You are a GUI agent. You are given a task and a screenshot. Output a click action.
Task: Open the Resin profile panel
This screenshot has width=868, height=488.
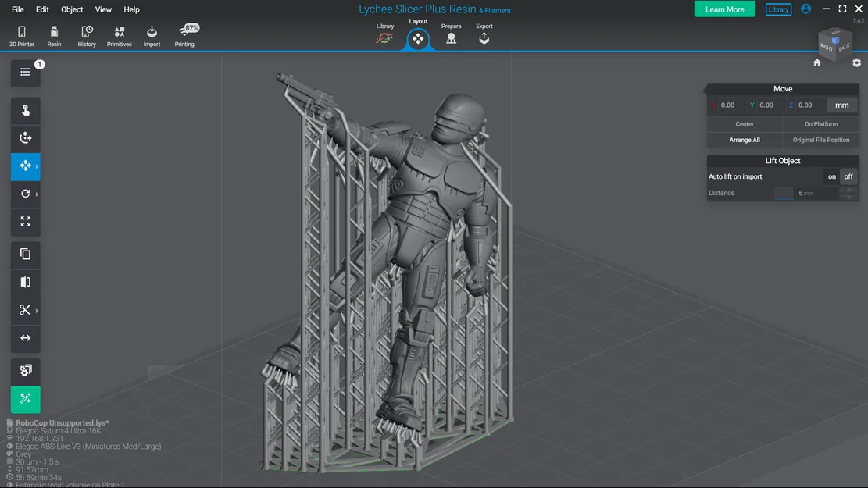(54, 36)
